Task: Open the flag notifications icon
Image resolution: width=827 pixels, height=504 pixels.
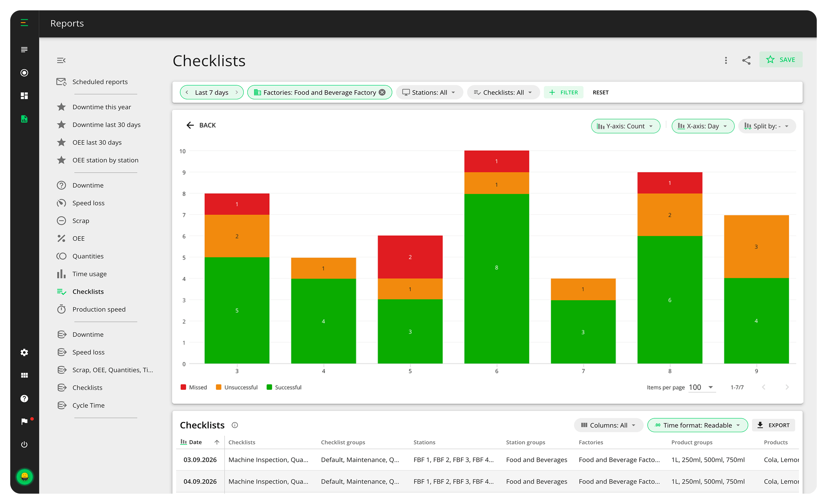Action: (x=24, y=421)
